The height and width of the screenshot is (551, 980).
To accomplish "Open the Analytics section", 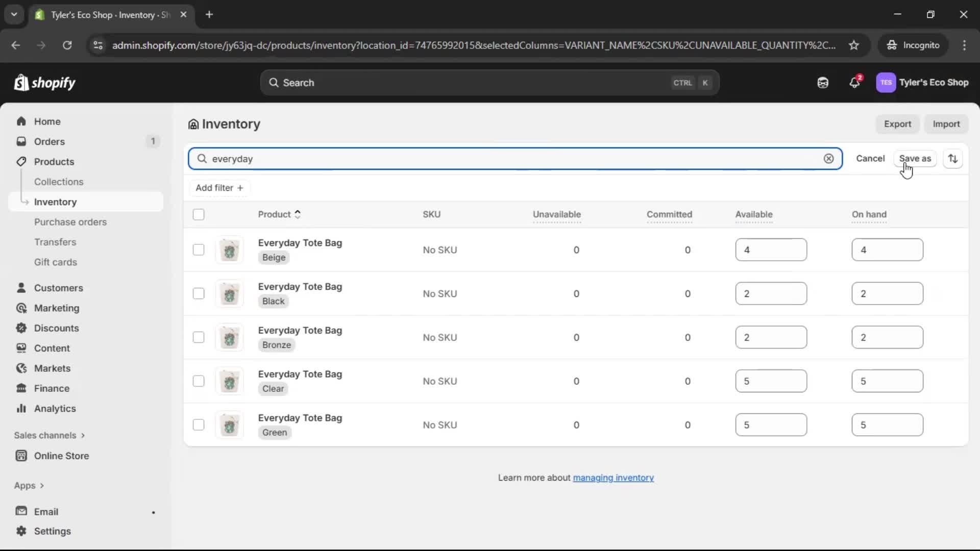I will 54,409.
